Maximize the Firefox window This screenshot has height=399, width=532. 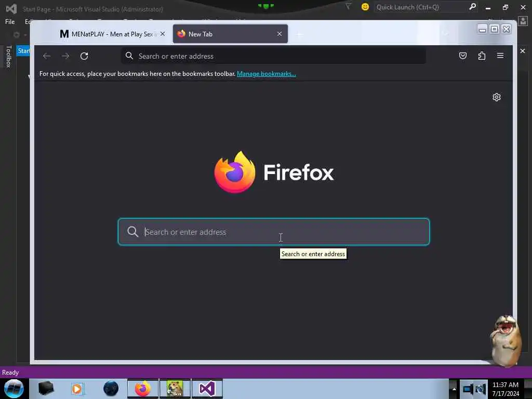495,29
